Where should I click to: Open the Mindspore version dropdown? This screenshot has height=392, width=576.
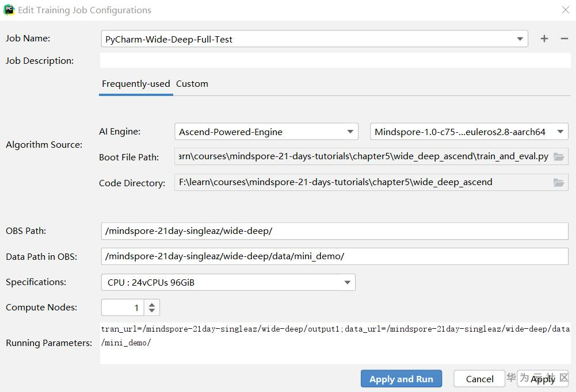pyautogui.click(x=560, y=132)
